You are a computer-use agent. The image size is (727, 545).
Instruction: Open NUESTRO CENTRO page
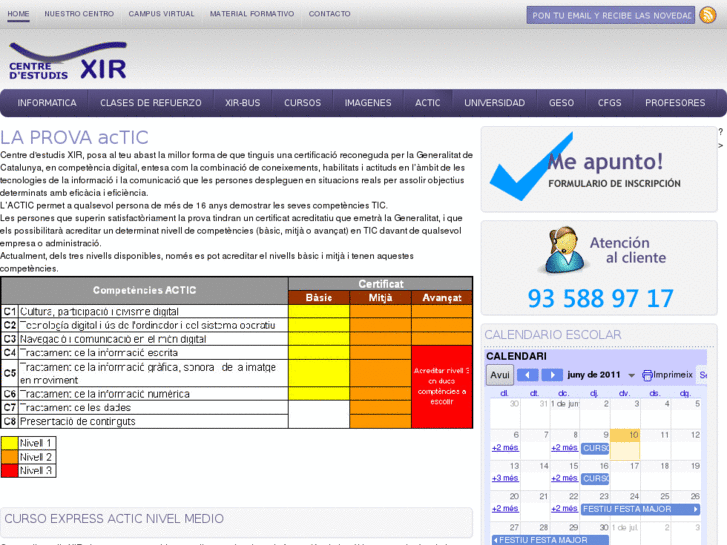tap(79, 14)
